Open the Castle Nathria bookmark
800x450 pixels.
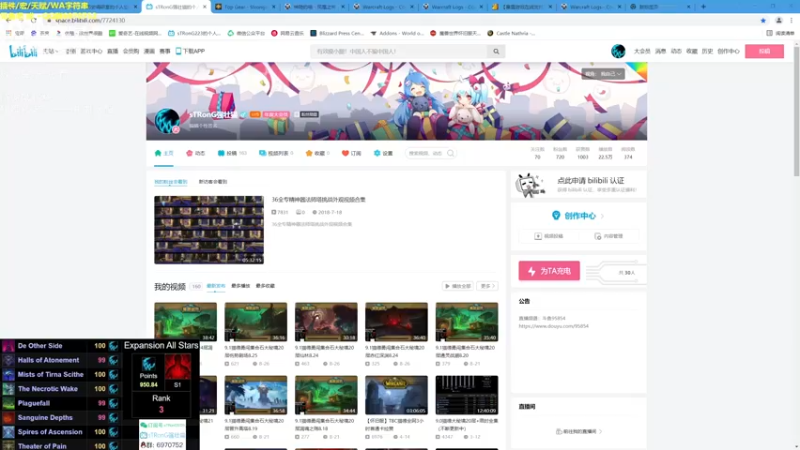(511, 33)
